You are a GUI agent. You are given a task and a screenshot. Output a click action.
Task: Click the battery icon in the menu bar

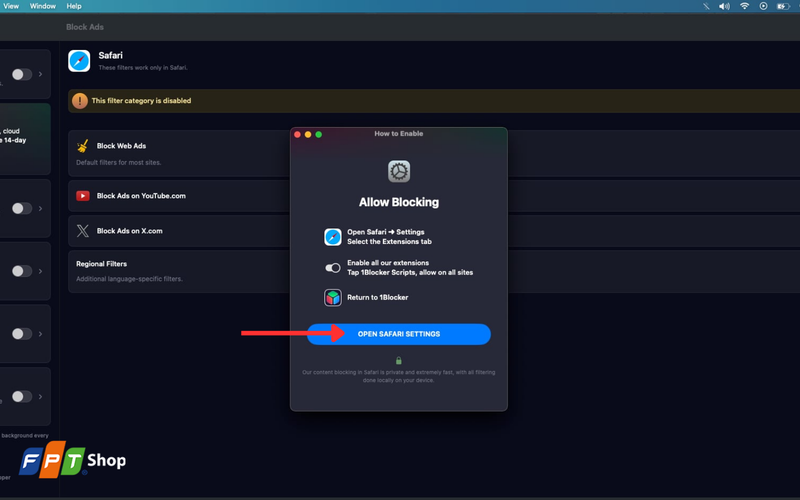pyautogui.click(x=783, y=6)
